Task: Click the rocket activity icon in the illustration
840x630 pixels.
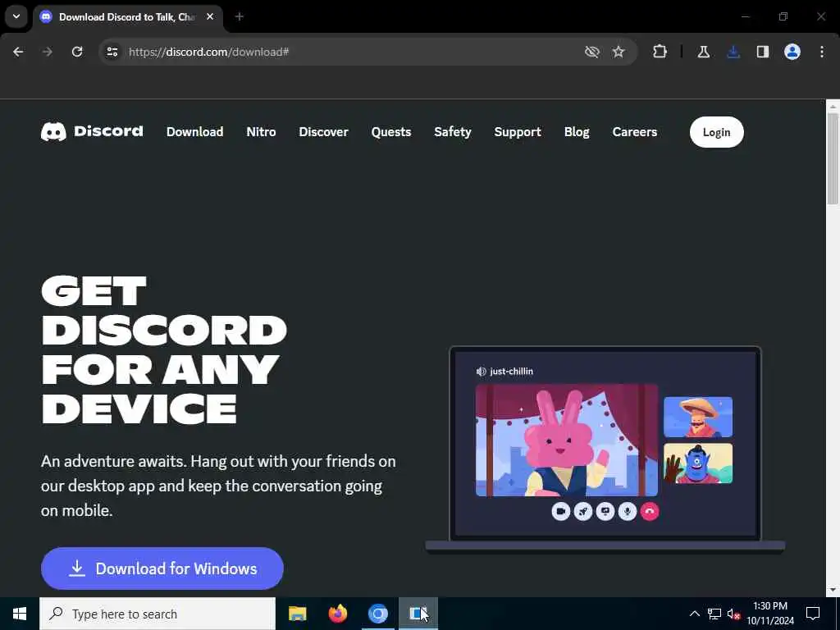Action: (x=583, y=512)
